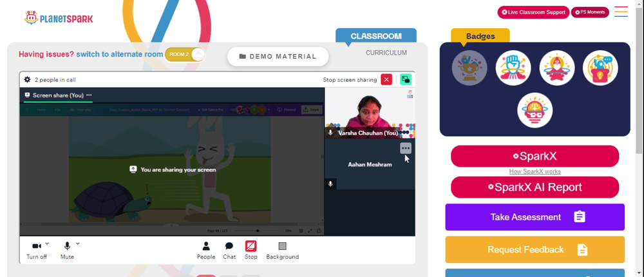
Task: Switch to the CURRICULUM tab
Action: [386, 53]
